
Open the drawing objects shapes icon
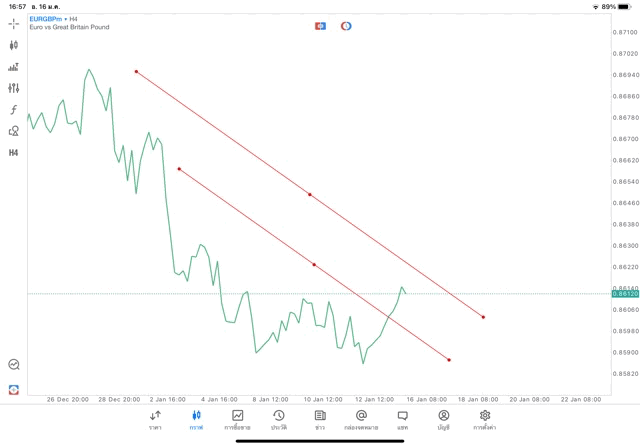coord(14,131)
